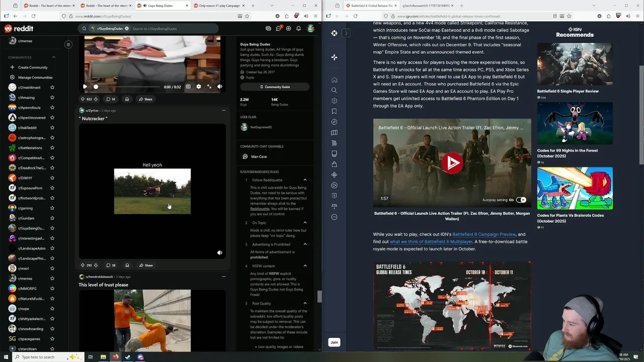
Task: Open overflow menu on trust post
Action: [x=224, y=277]
